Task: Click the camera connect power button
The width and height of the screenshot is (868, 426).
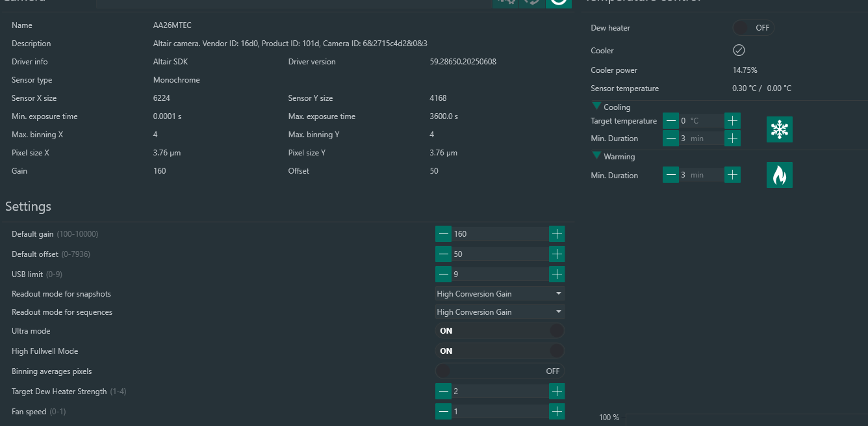Action: [558, 2]
